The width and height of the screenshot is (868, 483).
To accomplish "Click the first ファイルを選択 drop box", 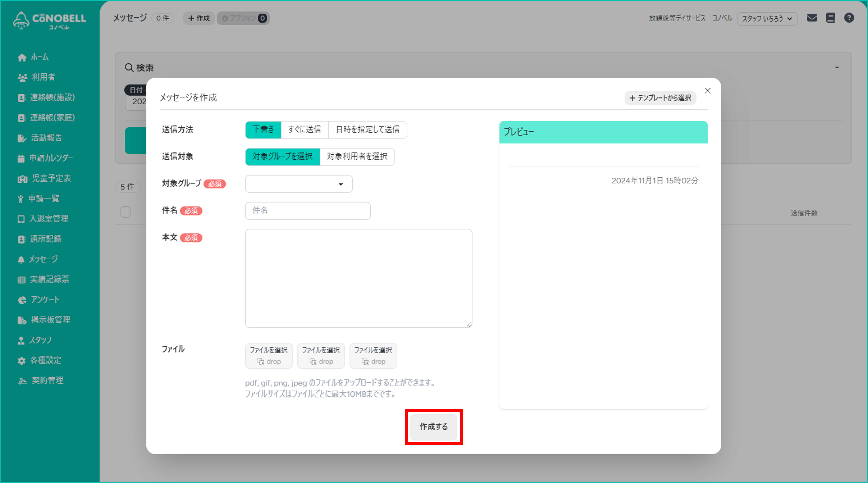I will pyautogui.click(x=269, y=356).
